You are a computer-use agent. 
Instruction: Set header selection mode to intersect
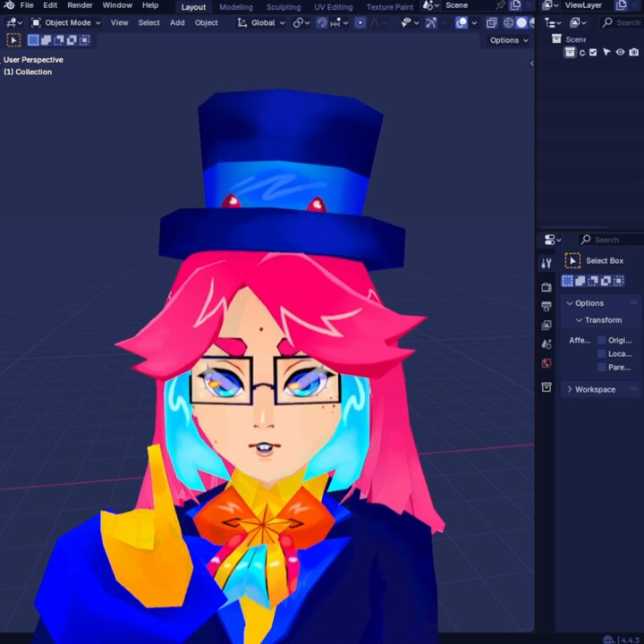(x=84, y=40)
